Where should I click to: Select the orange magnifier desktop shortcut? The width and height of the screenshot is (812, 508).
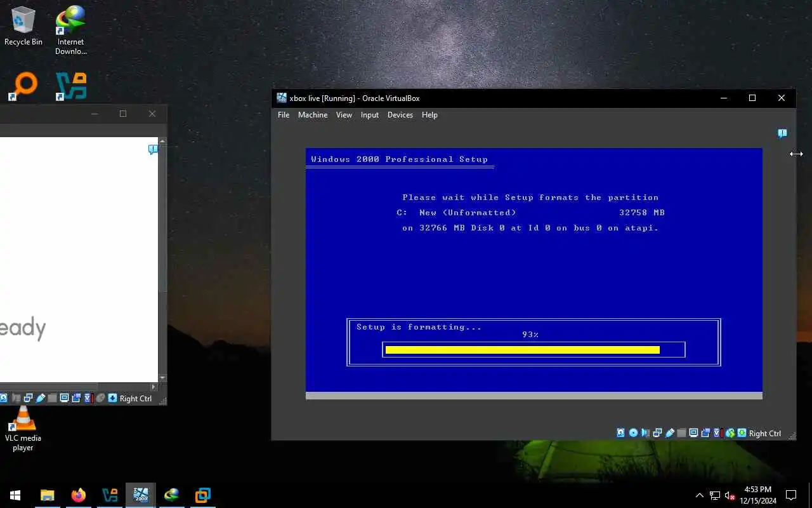coord(23,87)
